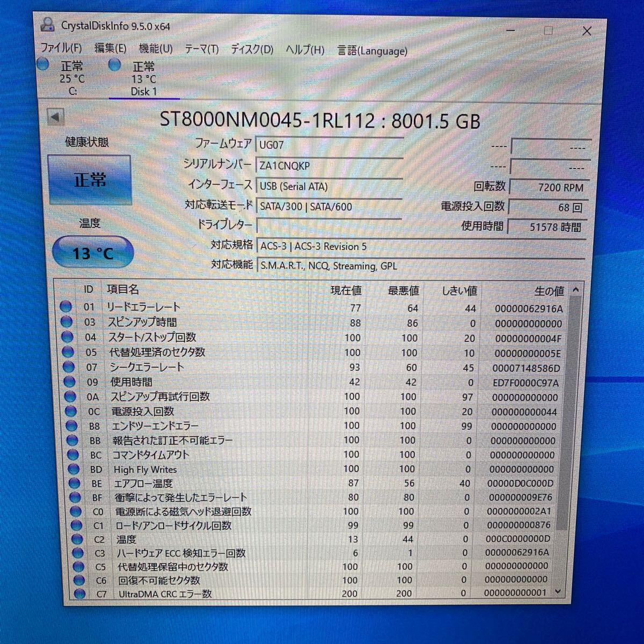Click the 生の値 column header
The height and width of the screenshot is (644, 644).
click(548, 291)
